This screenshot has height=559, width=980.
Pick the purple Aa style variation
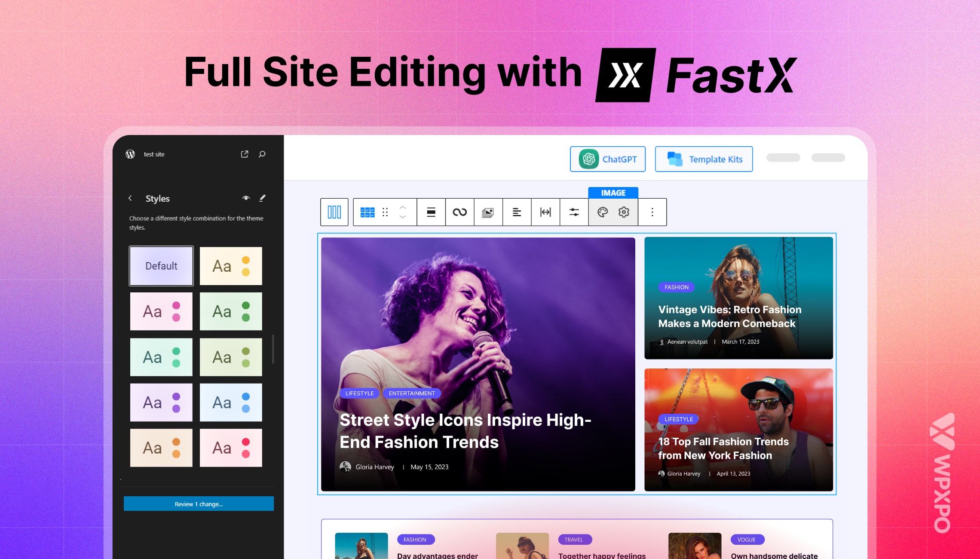click(161, 402)
